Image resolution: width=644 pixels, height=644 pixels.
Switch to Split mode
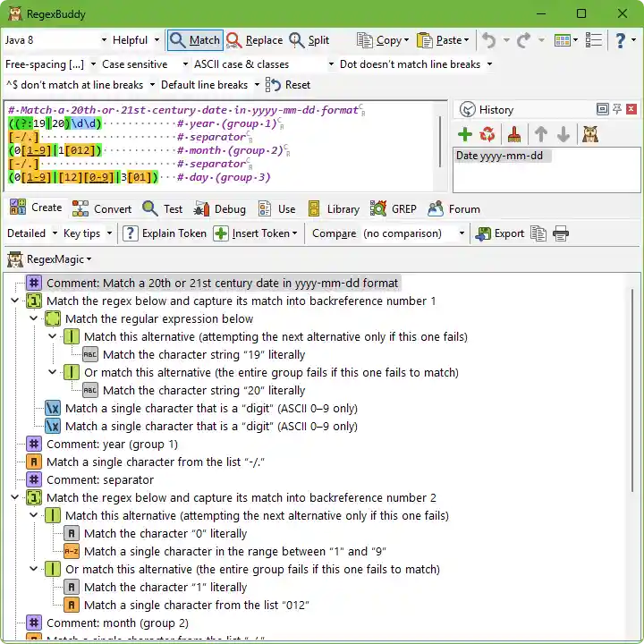click(x=309, y=40)
